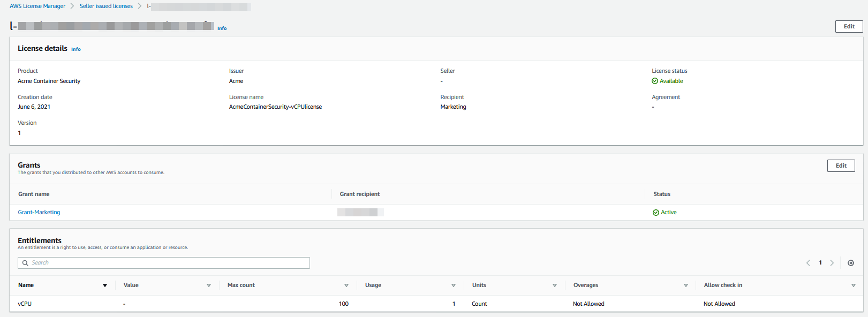
Task: Click the Issuer value Acme
Action: click(236, 81)
